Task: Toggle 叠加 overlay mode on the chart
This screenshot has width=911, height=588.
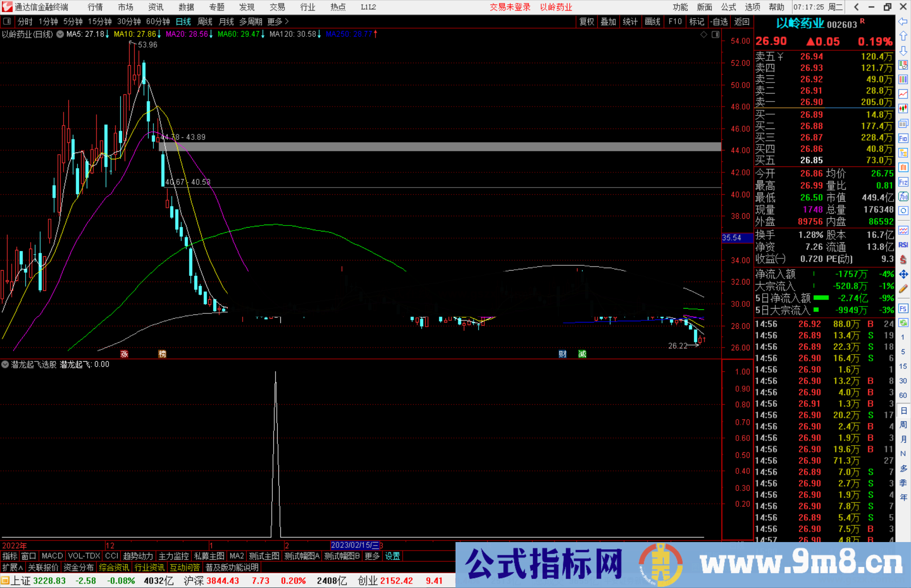Action: 609,21
